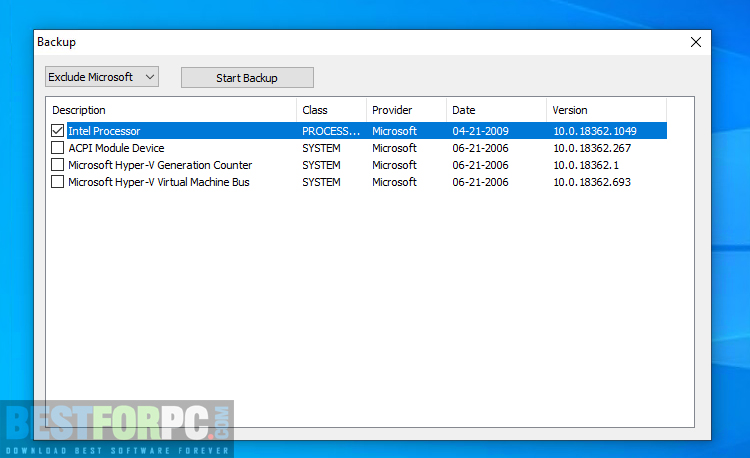This screenshot has height=458, width=750.
Task: Select Microsoft Hyper-V Virtual Machine Bus entry
Action: (x=159, y=183)
